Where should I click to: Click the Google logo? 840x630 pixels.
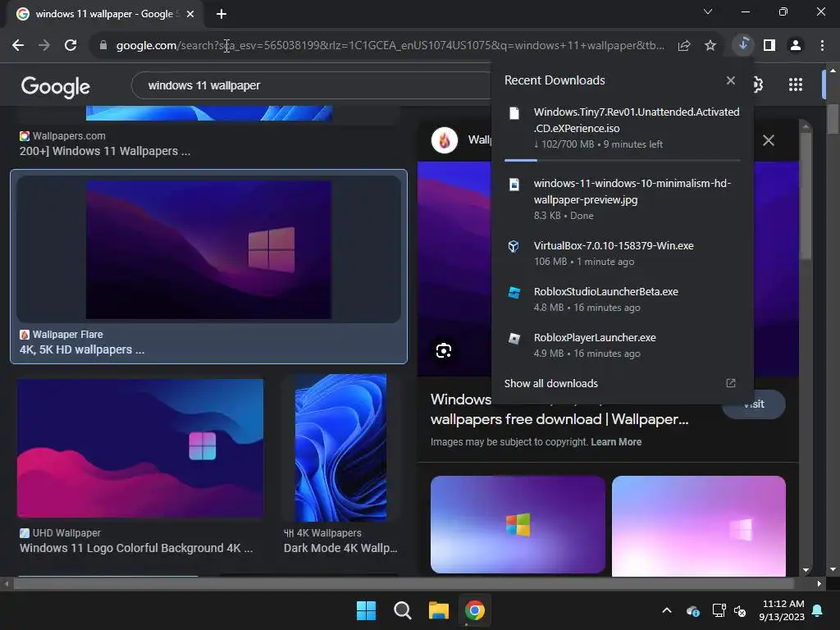point(55,86)
